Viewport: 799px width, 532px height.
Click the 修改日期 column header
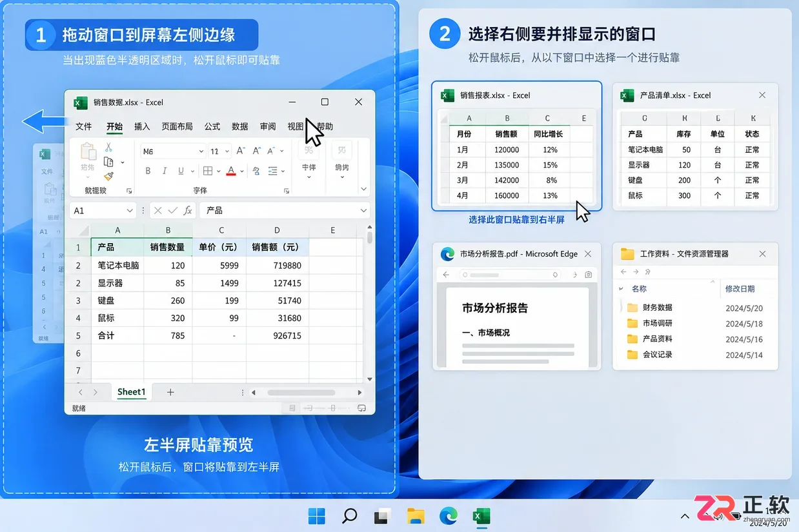(x=740, y=289)
